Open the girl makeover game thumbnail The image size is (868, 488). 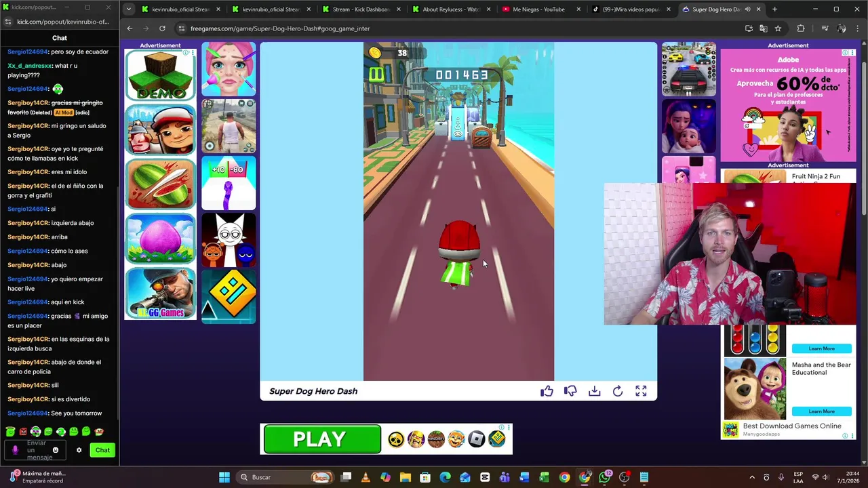click(229, 70)
